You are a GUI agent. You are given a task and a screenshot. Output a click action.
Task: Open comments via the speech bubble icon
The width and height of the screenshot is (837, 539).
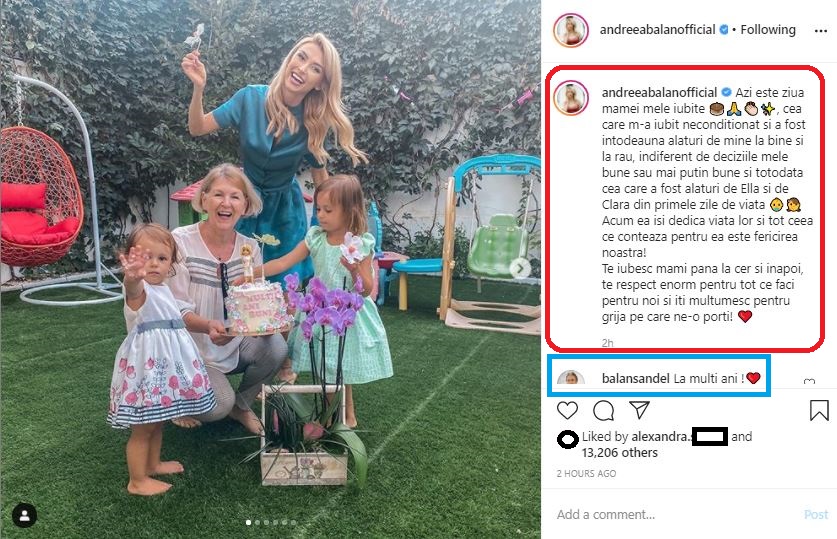(603, 410)
